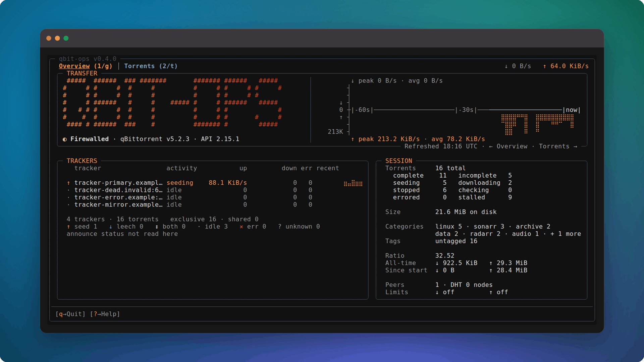This screenshot has height=362, width=644.
Task: Click the shared 0 count
Action: [243, 219]
